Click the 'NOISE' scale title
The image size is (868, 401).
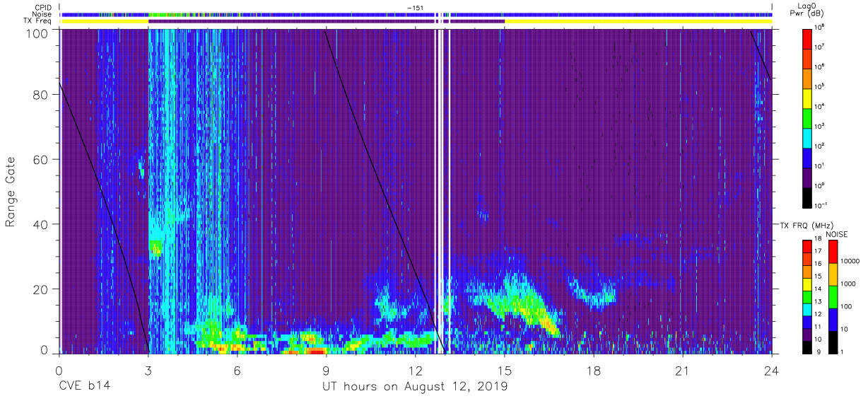tap(838, 233)
